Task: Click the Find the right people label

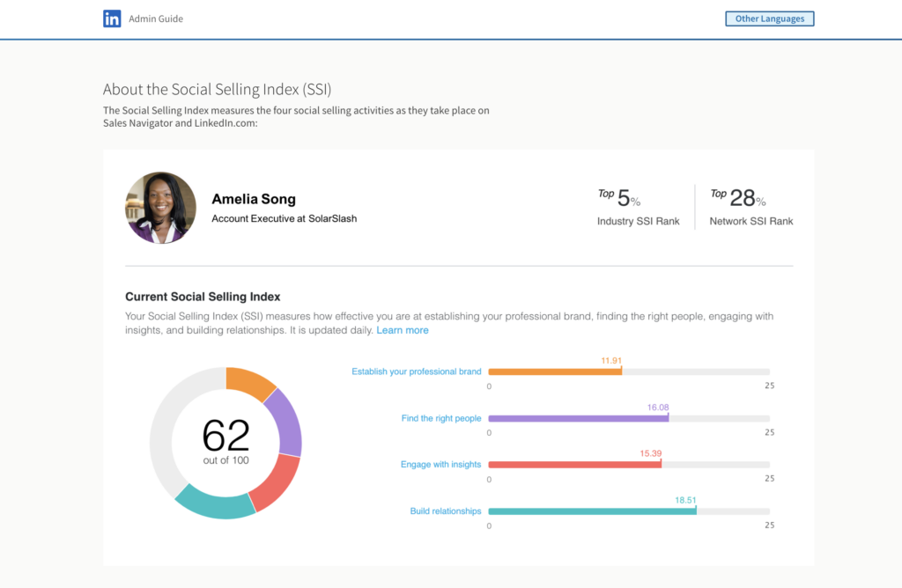Action: pos(441,417)
